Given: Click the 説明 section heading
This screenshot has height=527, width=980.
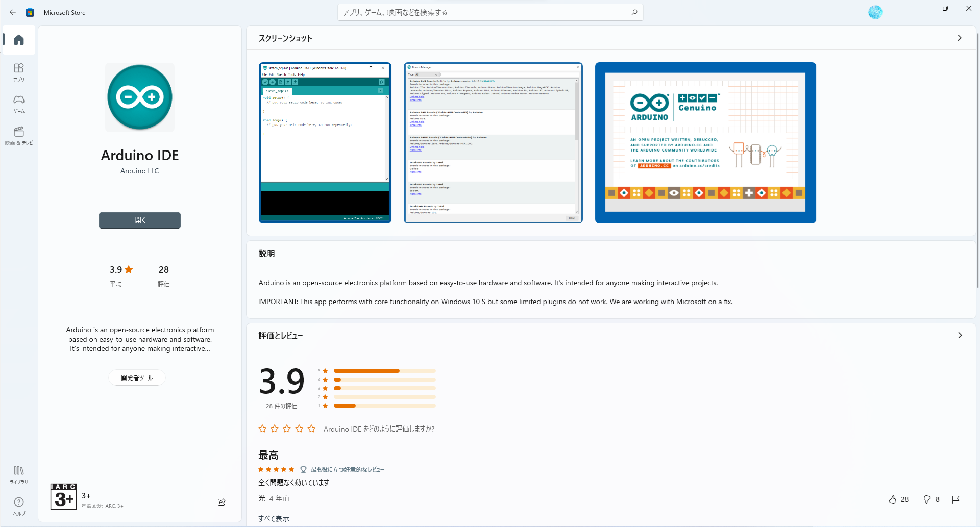Looking at the screenshot, I should pos(267,254).
